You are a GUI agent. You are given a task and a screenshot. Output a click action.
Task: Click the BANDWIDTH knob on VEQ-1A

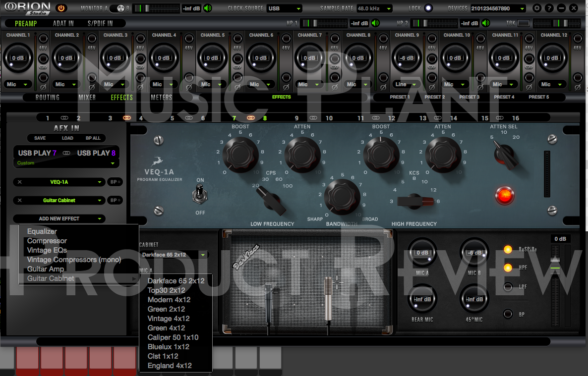[342, 197]
